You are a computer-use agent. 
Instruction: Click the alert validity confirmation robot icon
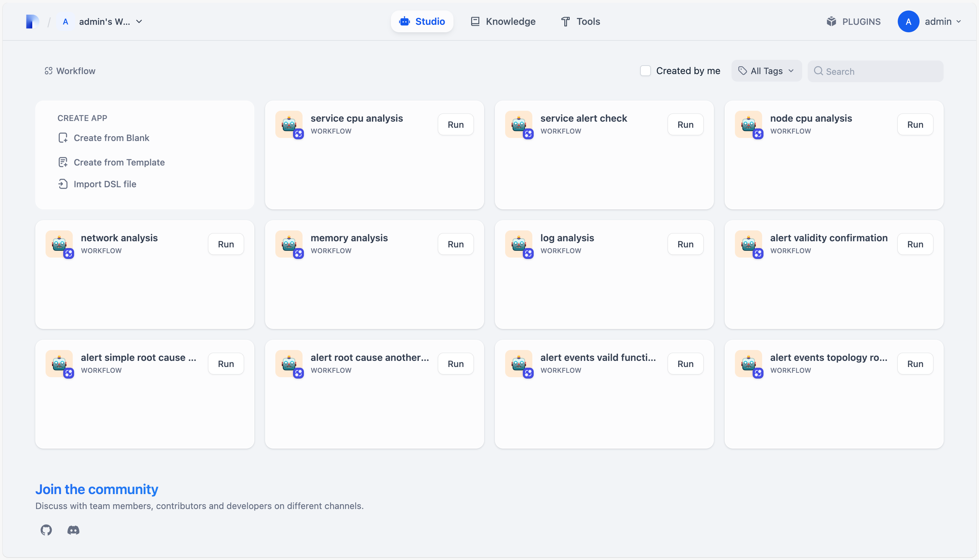[x=748, y=244]
